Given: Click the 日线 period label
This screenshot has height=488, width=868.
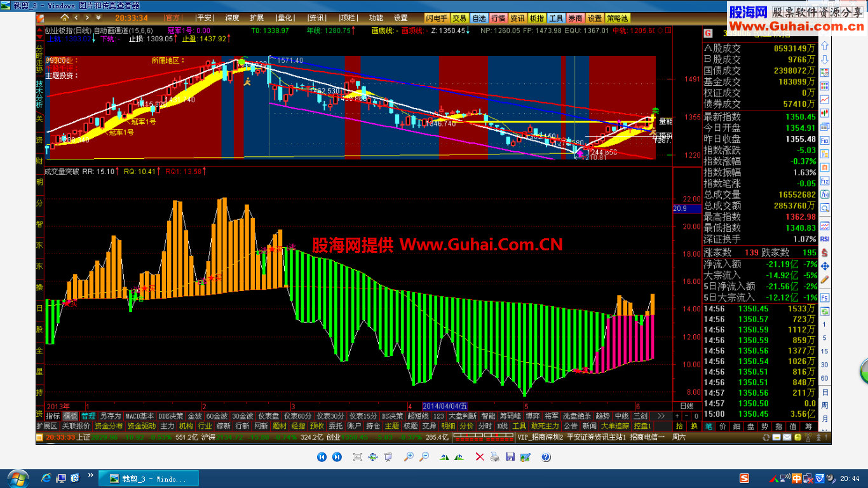Looking at the screenshot, I should point(687,406).
